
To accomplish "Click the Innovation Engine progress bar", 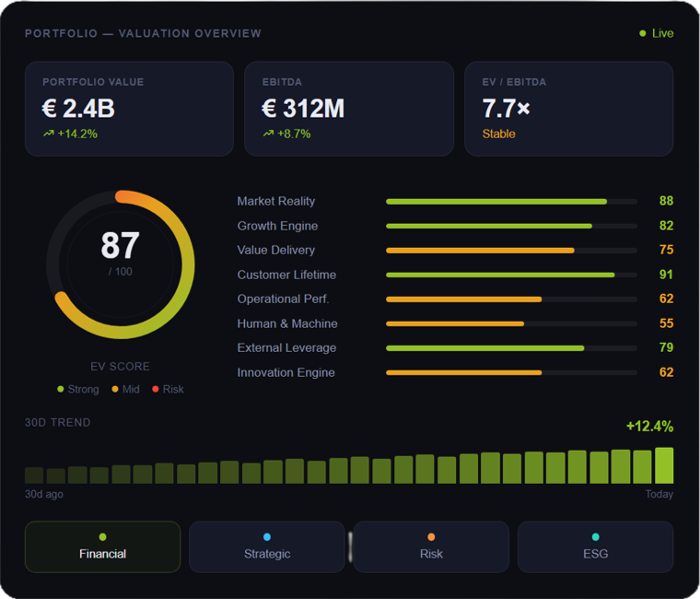I will pos(511,372).
